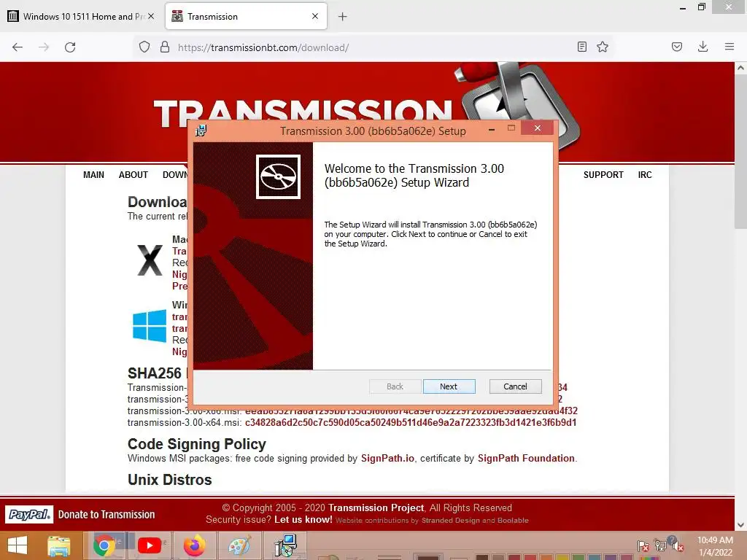This screenshot has width=747, height=560.
Task: Open File Explorer from the taskbar
Action: pyautogui.click(x=59, y=546)
